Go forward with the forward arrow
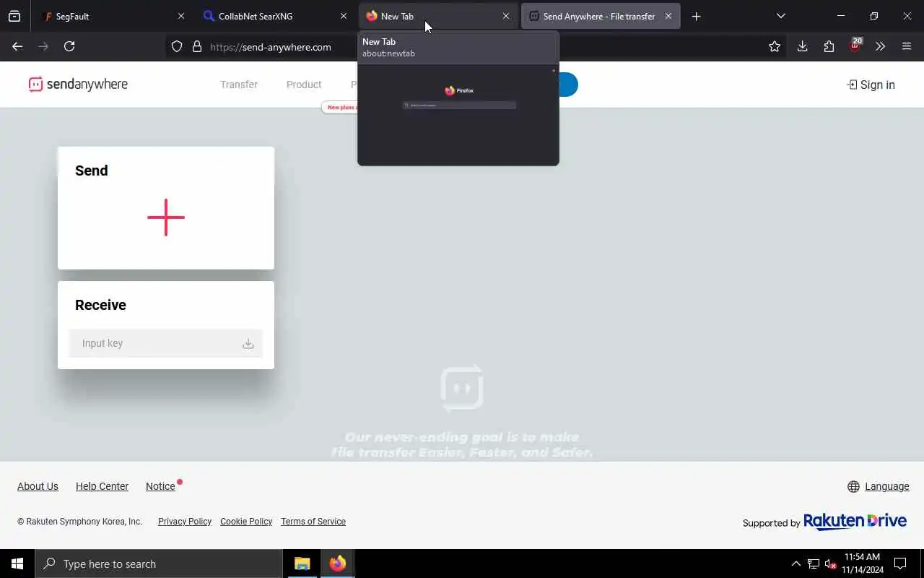 coord(43,46)
